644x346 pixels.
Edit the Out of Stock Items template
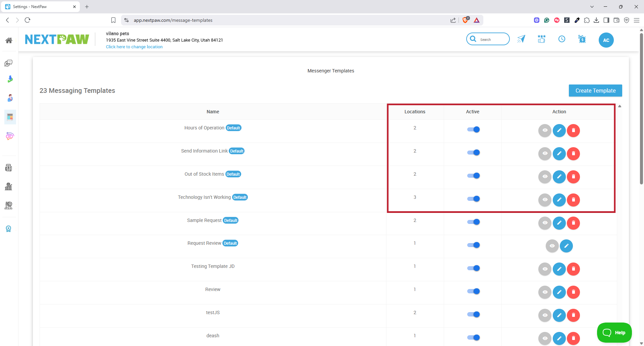coord(559,177)
